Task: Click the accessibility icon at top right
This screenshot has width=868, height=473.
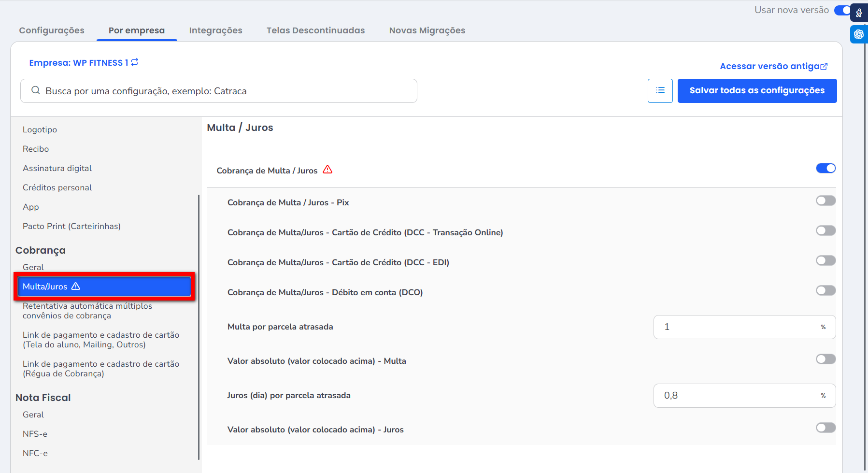Action: 859,13
